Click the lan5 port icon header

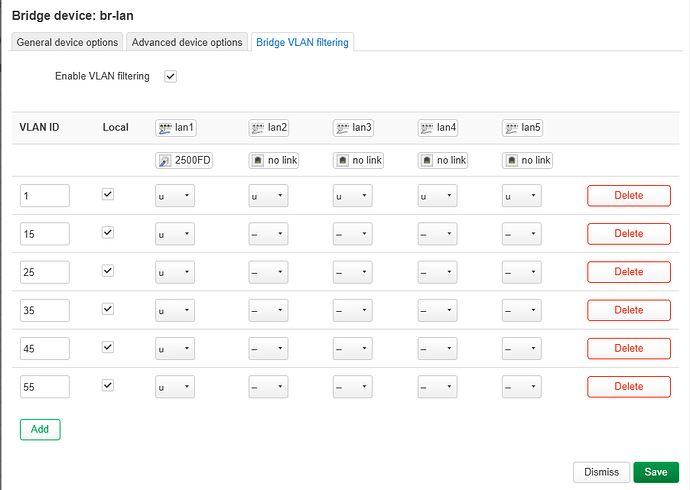click(522, 128)
